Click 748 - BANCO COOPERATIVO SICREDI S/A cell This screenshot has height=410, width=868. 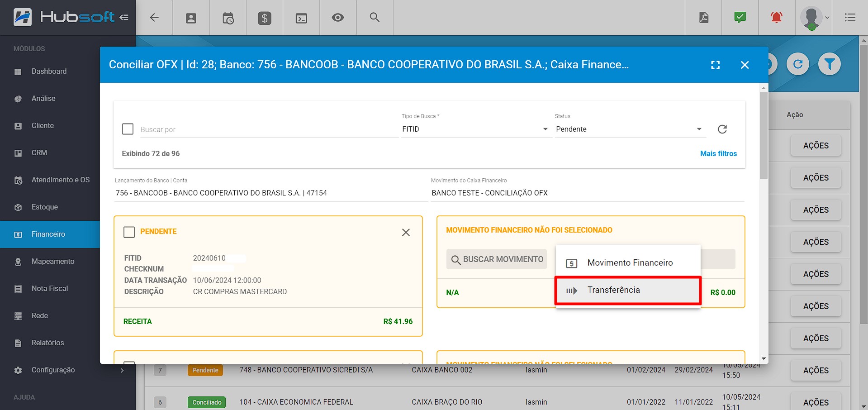tap(306, 370)
